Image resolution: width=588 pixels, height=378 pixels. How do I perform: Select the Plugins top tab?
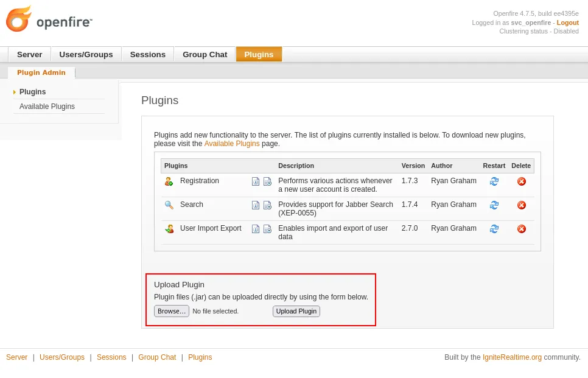tap(259, 55)
